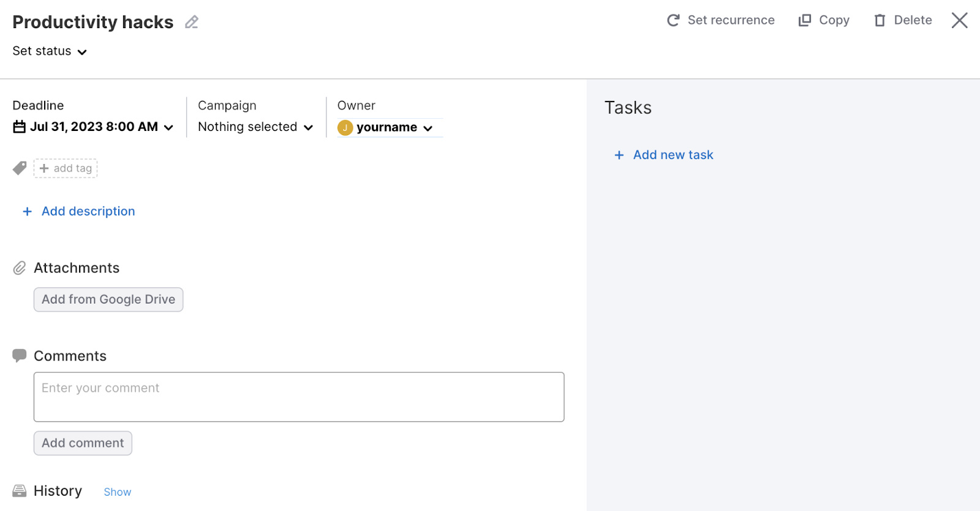Viewport: 980px width, 511px height.
Task: Click the plus icon before Add description
Action: click(x=27, y=211)
